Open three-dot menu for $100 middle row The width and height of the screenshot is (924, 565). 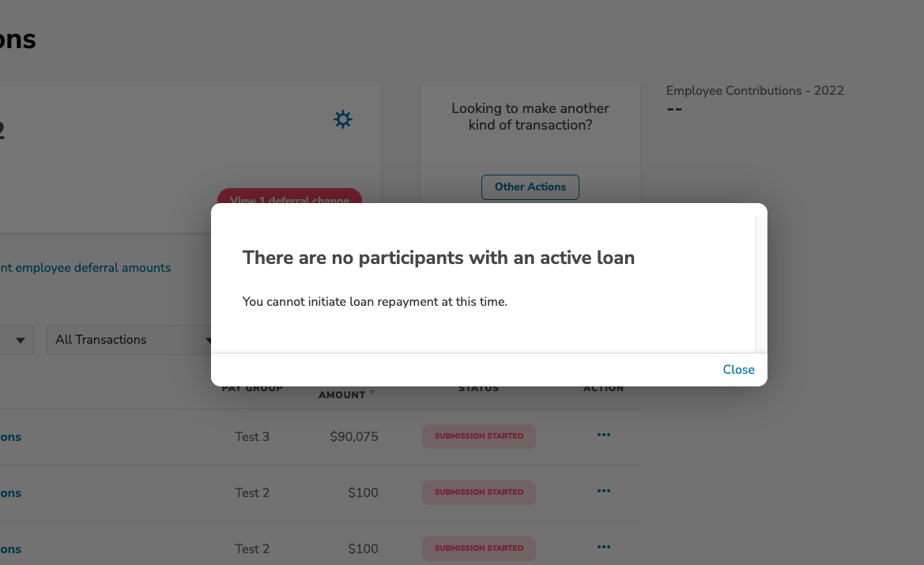click(x=603, y=491)
